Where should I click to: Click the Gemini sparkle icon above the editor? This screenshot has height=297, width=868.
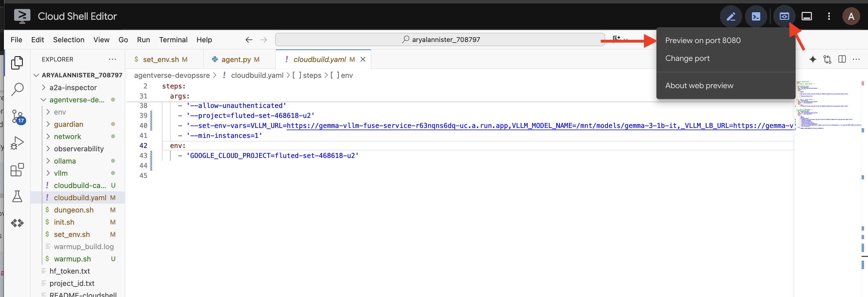tap(813, 59)
